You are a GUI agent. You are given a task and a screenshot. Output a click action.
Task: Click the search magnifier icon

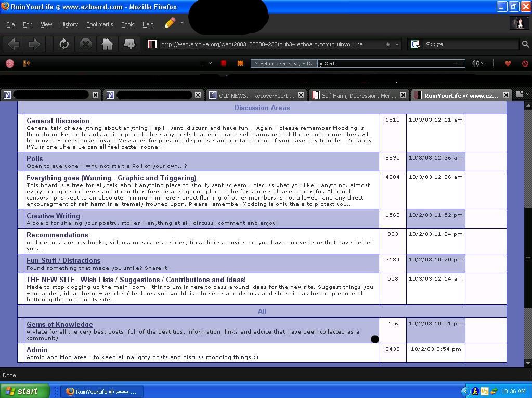525,45
